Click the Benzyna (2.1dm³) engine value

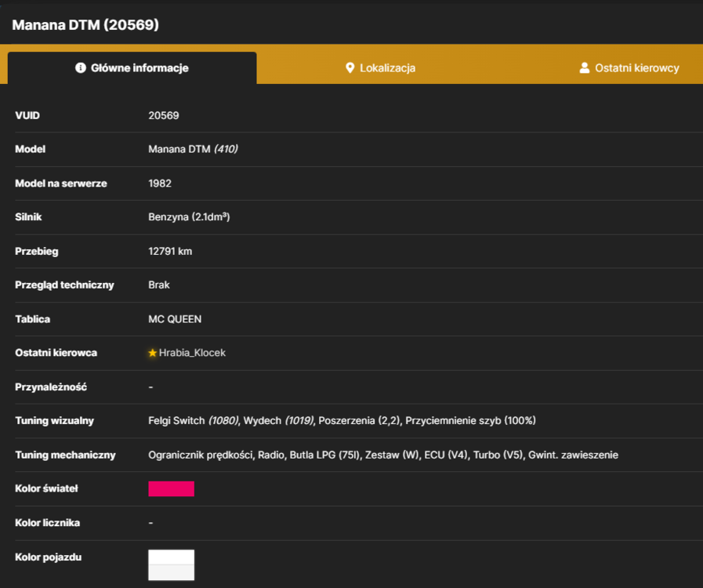[189, 217]
